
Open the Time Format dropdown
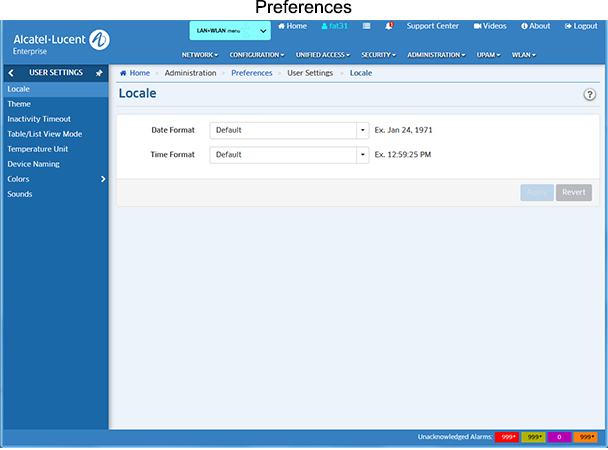pos(289,155)
